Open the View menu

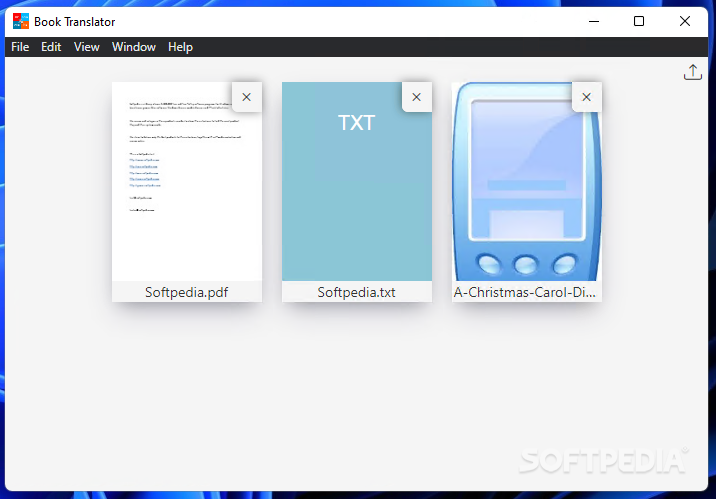click(x=87, y=47)
